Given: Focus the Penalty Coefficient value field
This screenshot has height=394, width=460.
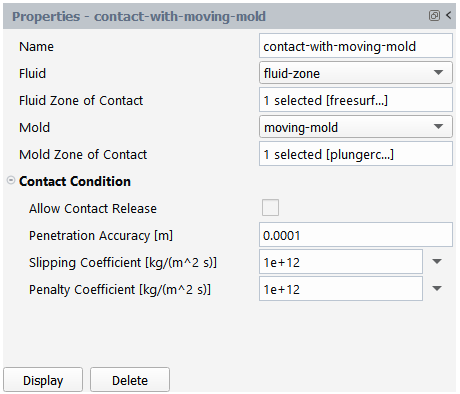Looking at the screenshot, I should coord(341,289).
